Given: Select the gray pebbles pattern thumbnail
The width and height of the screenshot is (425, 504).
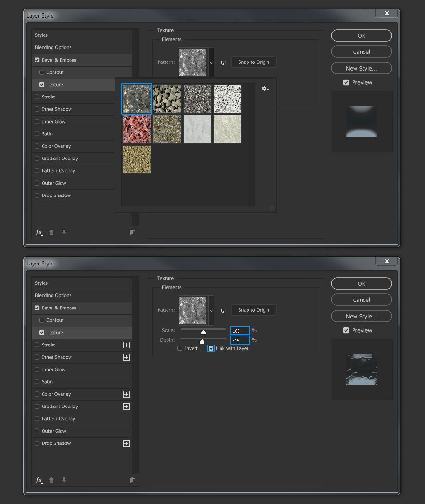Looking at the screenshot, I should [x=167, y=99].
